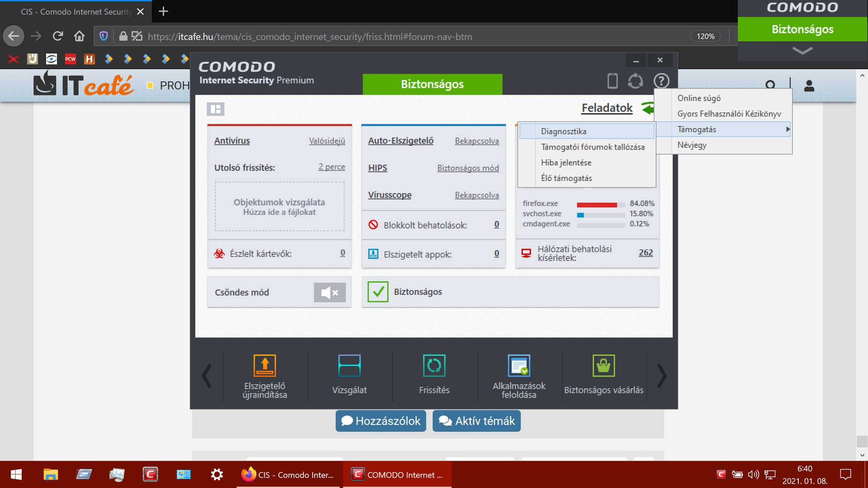Open Antivírus settings link
This screenshot has height=488, width=868.
coord(232,141)
